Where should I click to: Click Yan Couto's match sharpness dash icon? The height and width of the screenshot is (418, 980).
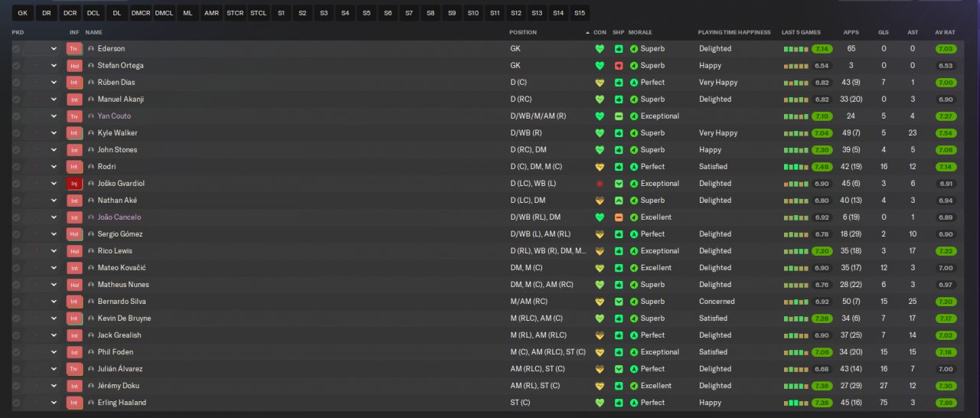pyautogui.click(x=619, y=116)
